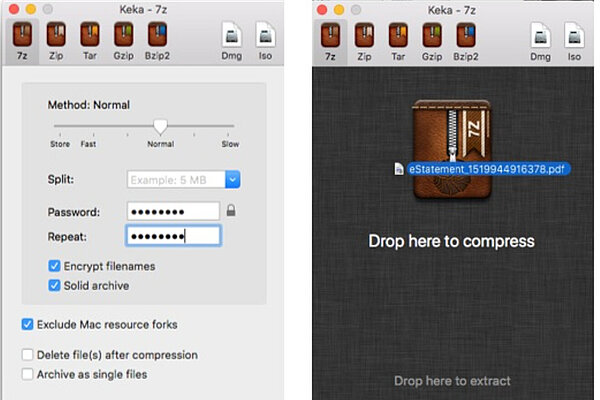Select Bzip2 format in right Keka window

point(466,42)
